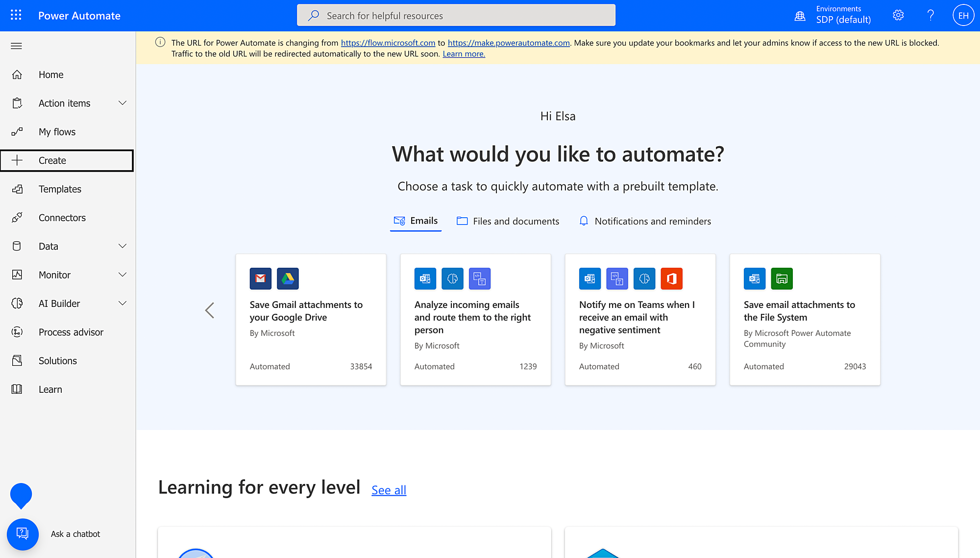Open Analyze incoming emails template card
Viewport: 980px width, 558px height.
click(475, 320)
